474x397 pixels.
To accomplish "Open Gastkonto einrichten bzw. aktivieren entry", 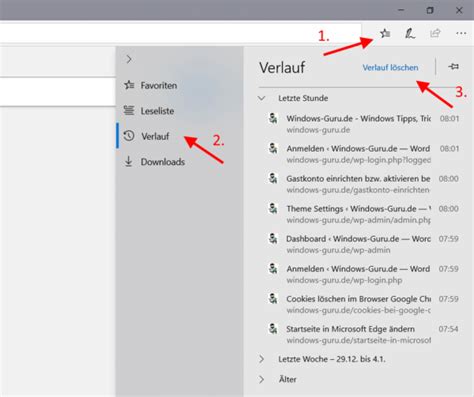I will click(x=363, y=184).
